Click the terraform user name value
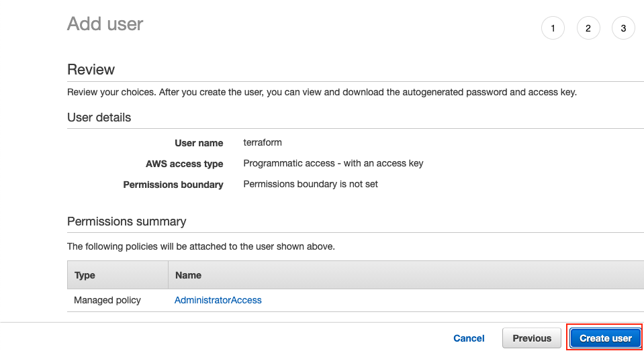644x351 pixels. (263, 142)
